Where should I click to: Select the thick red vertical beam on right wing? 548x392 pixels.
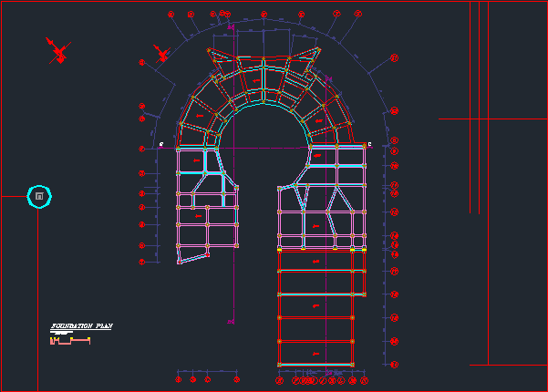tap(365, 273)
